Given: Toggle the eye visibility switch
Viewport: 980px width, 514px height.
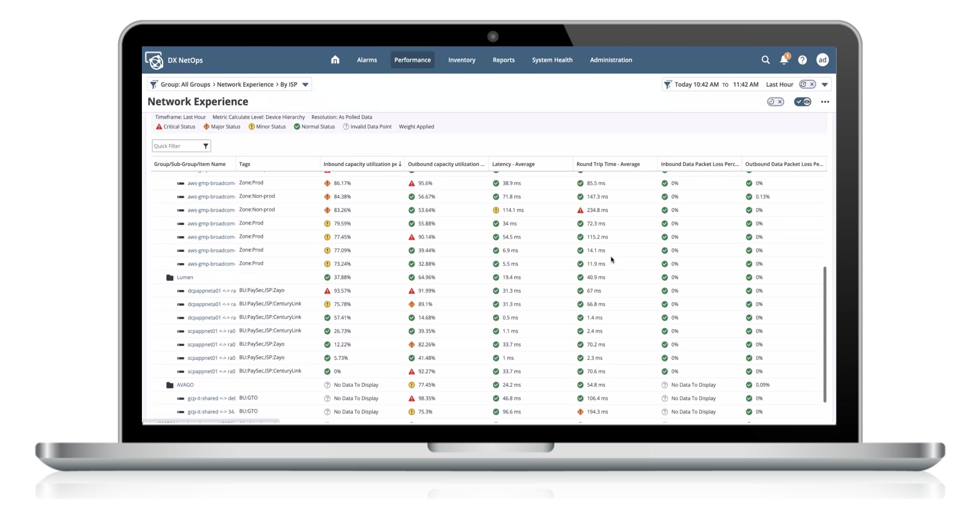Looking at the screenshot, I should 803,102.
